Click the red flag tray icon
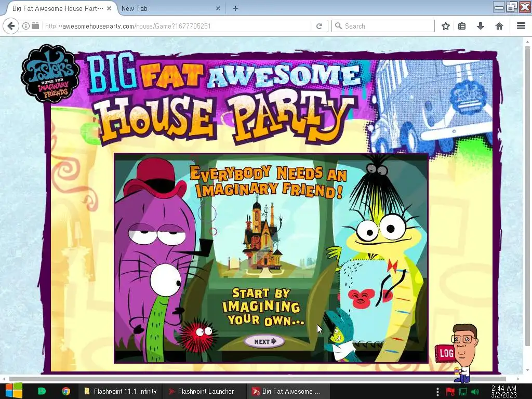Viewport: 532px width, 399px height. click(450, 392)
